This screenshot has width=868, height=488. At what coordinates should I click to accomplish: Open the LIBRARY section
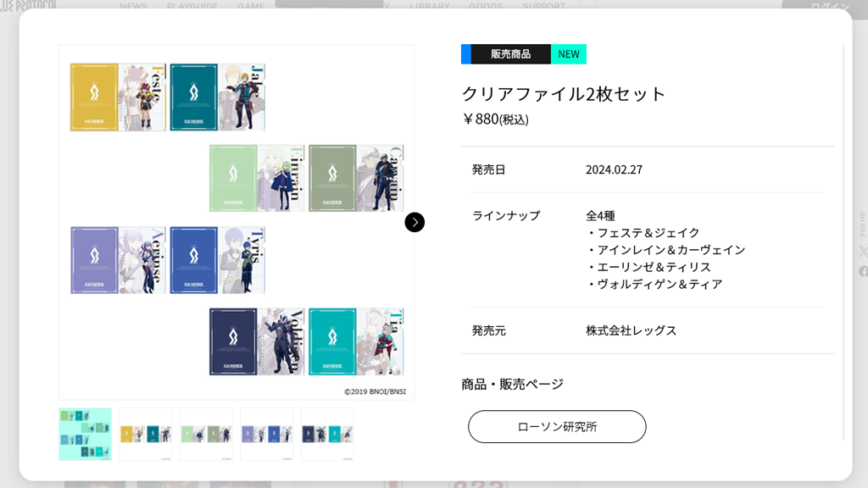(432, 7)
